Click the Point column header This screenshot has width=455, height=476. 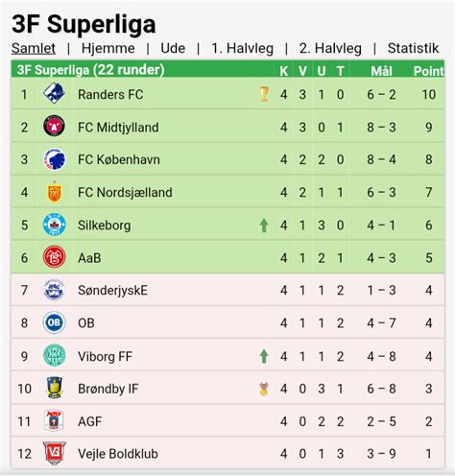tap(428, 71)
